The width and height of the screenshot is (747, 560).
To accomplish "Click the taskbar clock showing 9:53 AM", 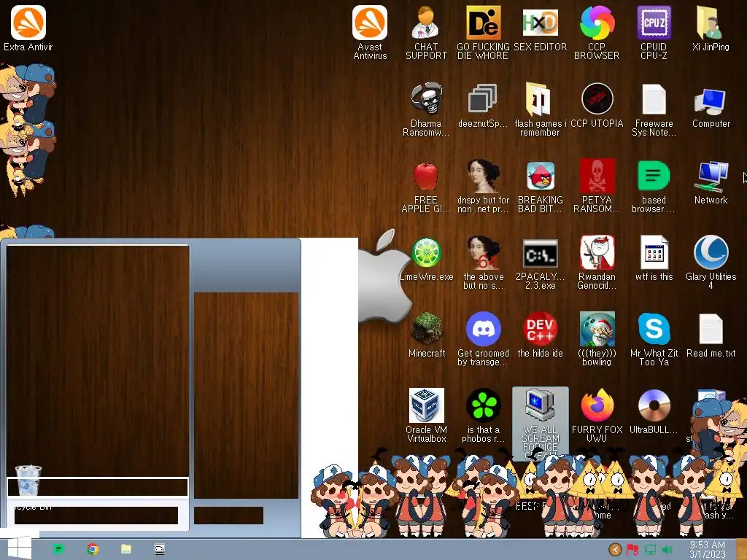I will pos(708,549).
